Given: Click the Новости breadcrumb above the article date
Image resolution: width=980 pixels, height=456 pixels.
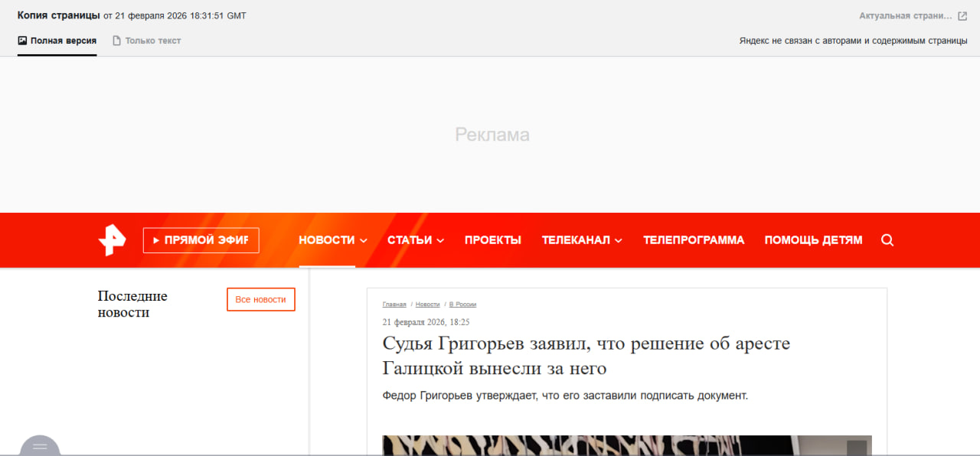Looking at the screenshot, I should tap(427, 305).
